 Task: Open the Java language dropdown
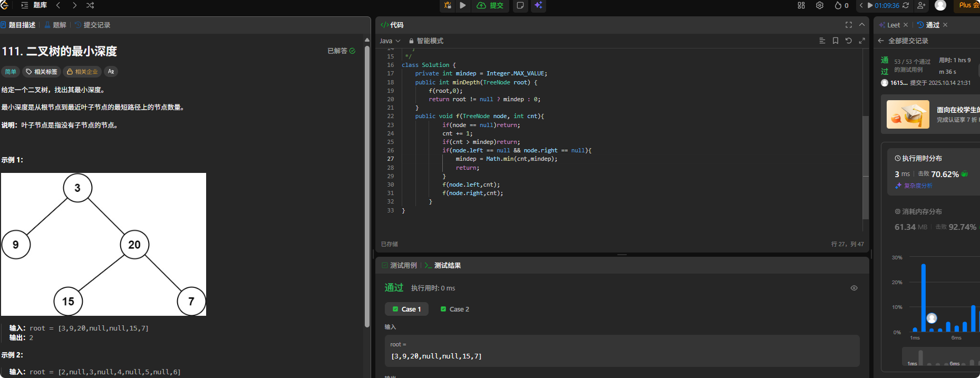[390, 41]
